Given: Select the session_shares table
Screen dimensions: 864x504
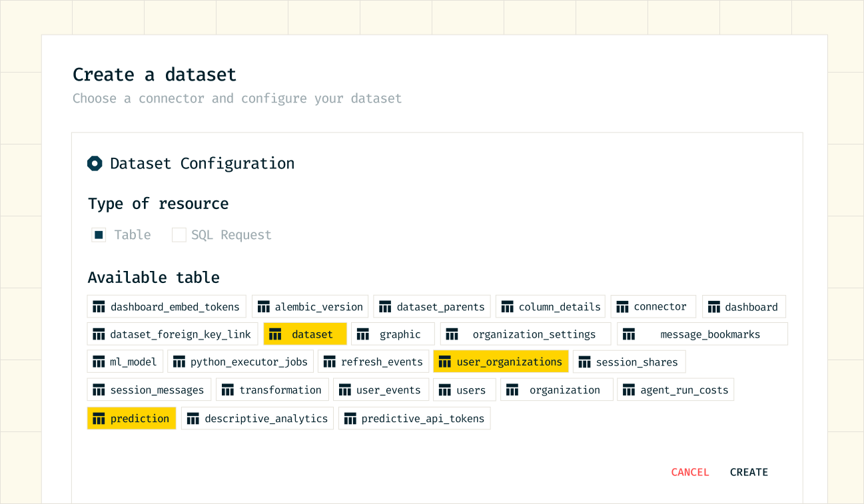Looking at the screenshot, I should pyautogui.click(x=629, y=362).
